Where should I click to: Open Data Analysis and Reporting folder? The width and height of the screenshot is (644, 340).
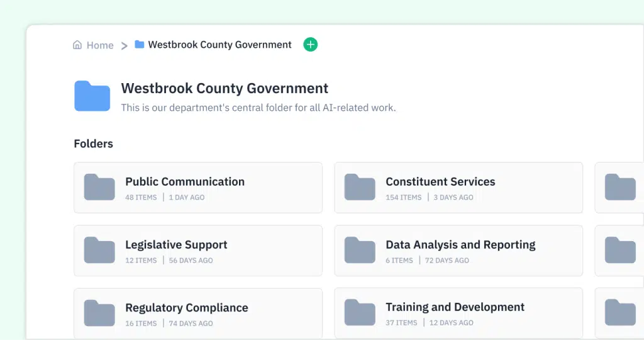460,245
